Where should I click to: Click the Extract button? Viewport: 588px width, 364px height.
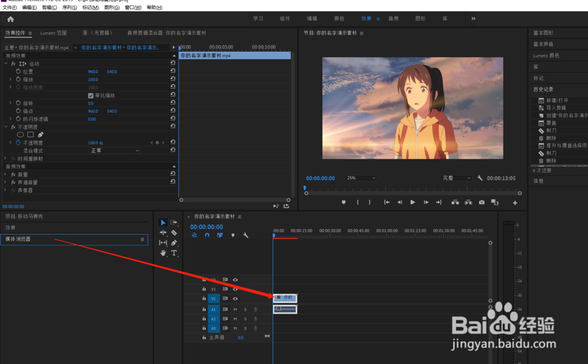click(469, 202)
